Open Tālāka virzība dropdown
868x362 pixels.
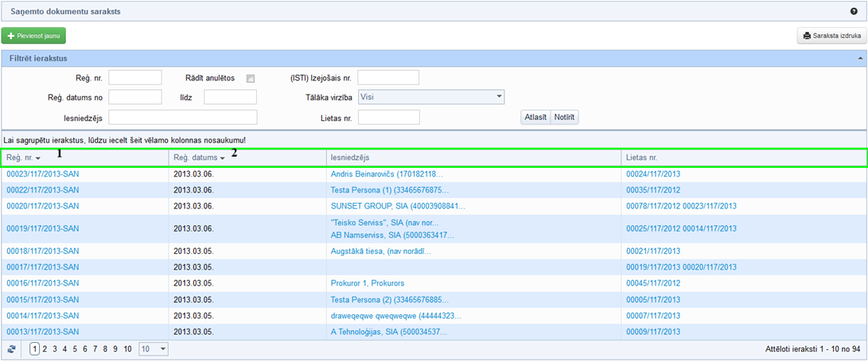[x=431, y=96]
